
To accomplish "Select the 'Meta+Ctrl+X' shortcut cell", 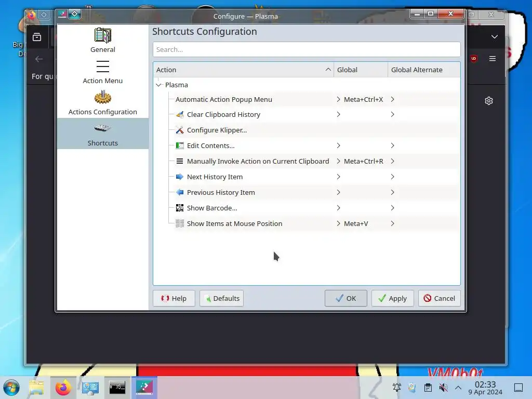I will 363,99.
